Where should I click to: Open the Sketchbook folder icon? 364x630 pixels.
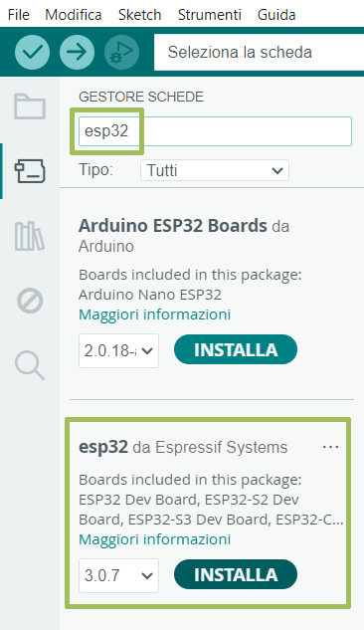tap(30, 106)
